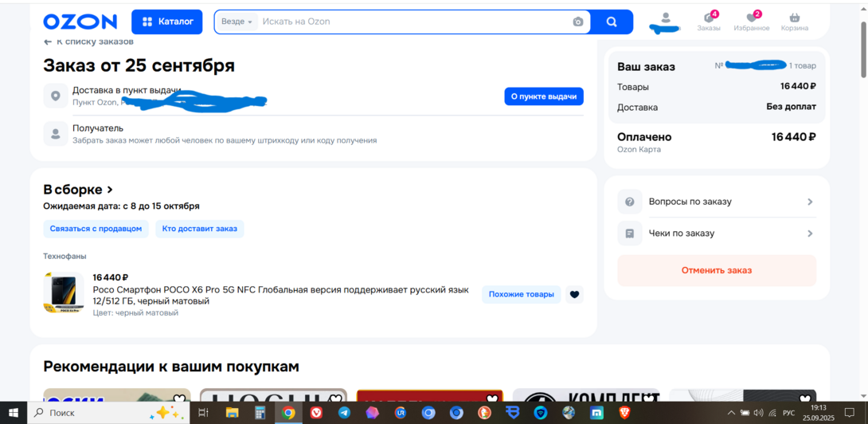Viewport: 868px width, 424px height.
Task: Click the blue search magnifier button
Action: click(x=612, y=22)
